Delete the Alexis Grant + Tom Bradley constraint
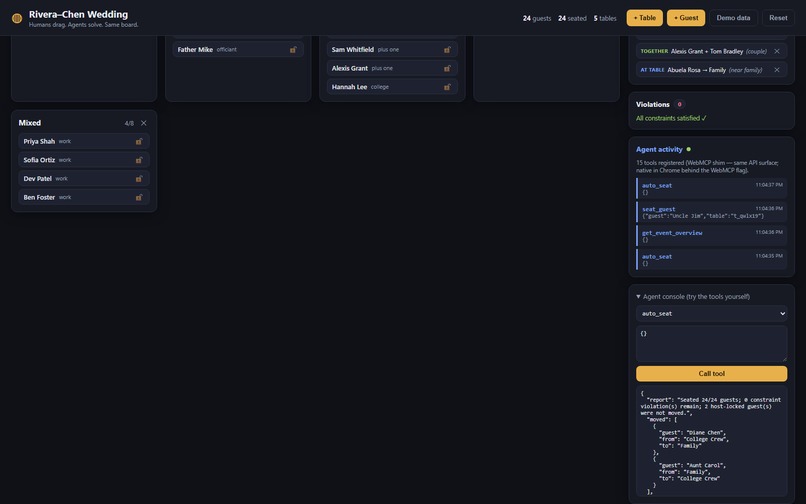Viewport: 806px width, 504px height. click(x=777, y=51)
